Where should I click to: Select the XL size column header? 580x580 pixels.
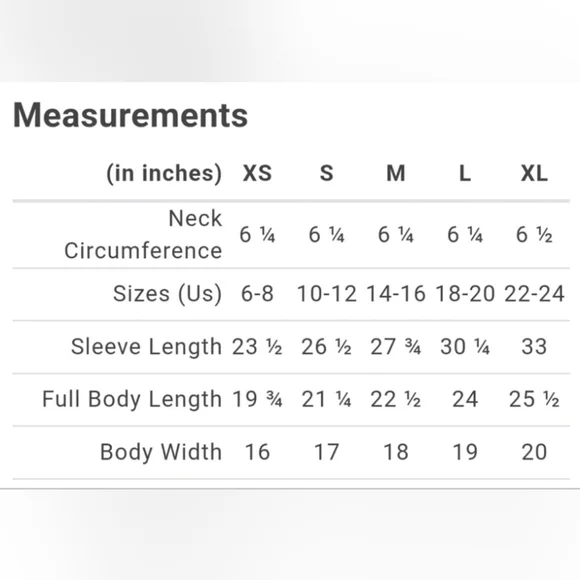pos(534,173)
